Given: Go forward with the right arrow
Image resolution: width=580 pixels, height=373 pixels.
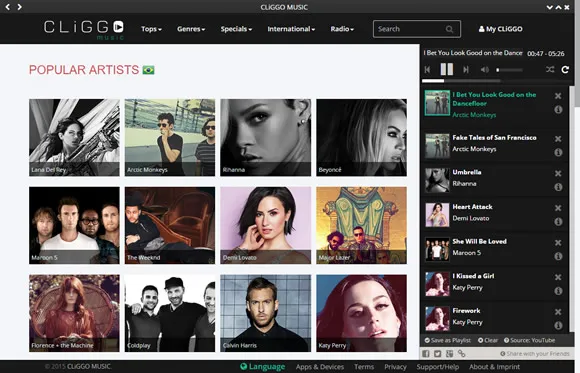Looking at the screenshot, I should click(x=19, y=7).
